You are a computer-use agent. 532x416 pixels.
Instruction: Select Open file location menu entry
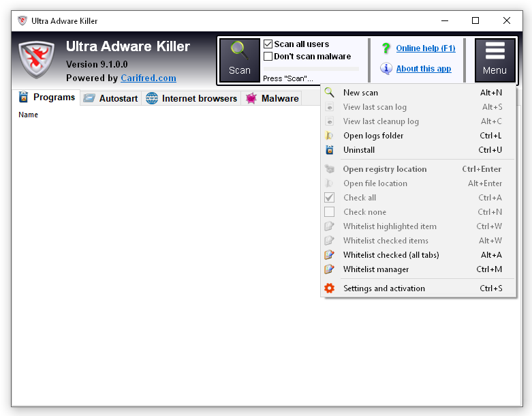tap(418, 183)
